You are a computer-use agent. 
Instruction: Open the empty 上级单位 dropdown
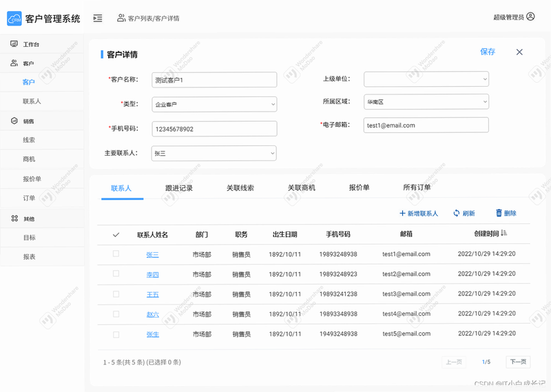[x=426, y=79]
